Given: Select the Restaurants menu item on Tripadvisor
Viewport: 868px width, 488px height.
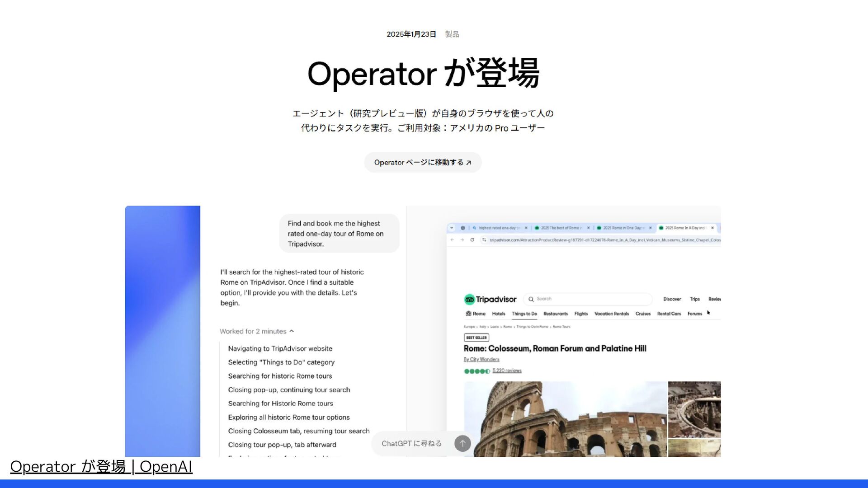Looking at the screenshot, I should 555,314.
